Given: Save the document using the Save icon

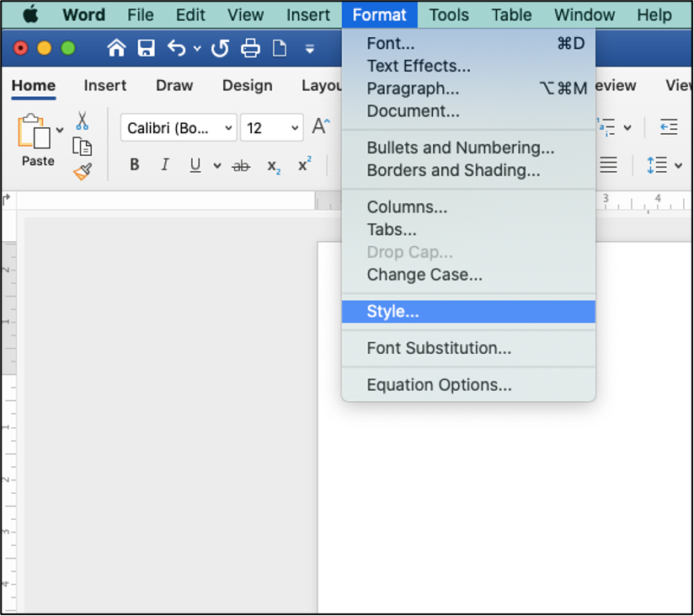Looking at the screenshot, I should pos(146,48).
